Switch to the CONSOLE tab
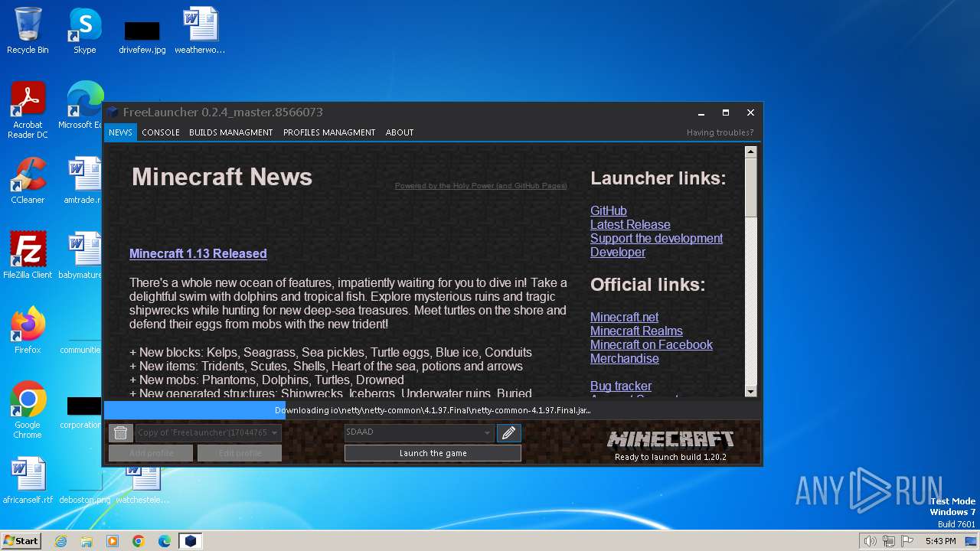The width and height of the screenshot is (980, 551). coord(161,132)
